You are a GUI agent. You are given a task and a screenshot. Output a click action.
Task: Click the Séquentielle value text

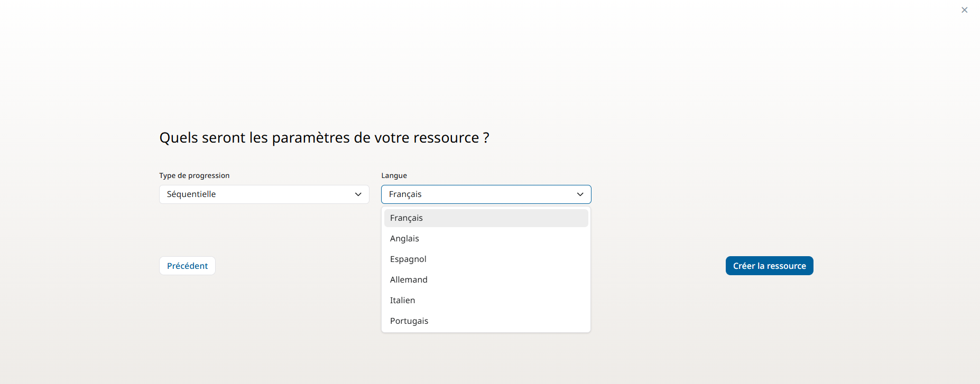[191, 194]
